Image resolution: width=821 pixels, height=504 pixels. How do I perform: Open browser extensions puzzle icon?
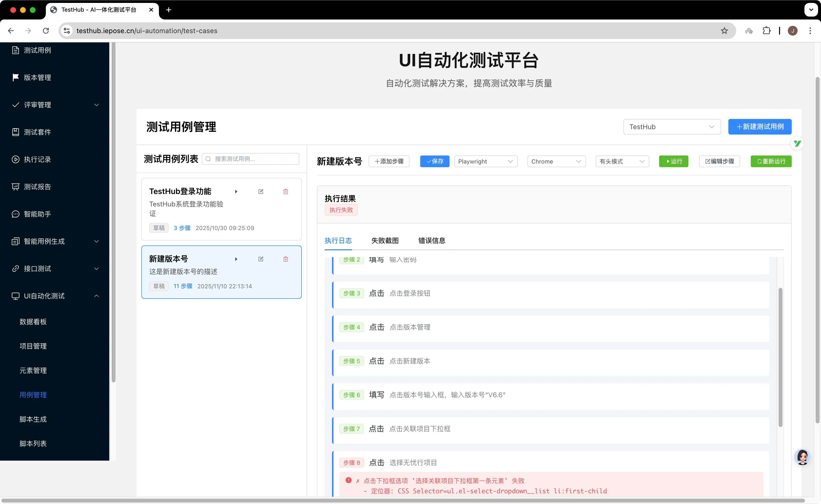tap(766, 31)
